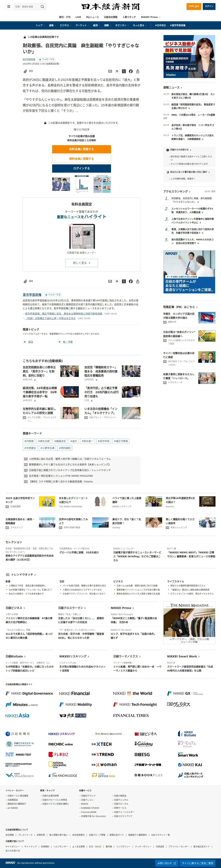221x868 pixels.
Task: Click 無料会員に登録する button
Action: (x=81, y=159)
